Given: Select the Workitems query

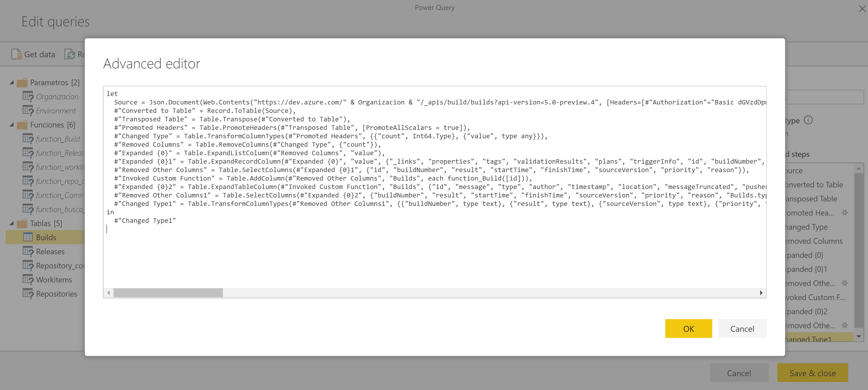Looking at the screenshot, I should pyautogui.click(x=54, y=280).
